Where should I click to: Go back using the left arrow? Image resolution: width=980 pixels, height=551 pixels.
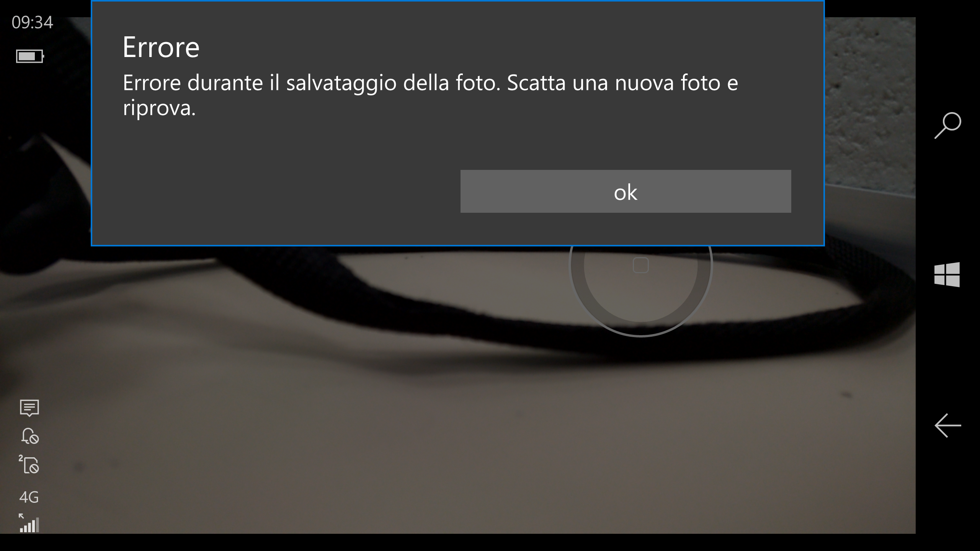(x=948, y=425)
